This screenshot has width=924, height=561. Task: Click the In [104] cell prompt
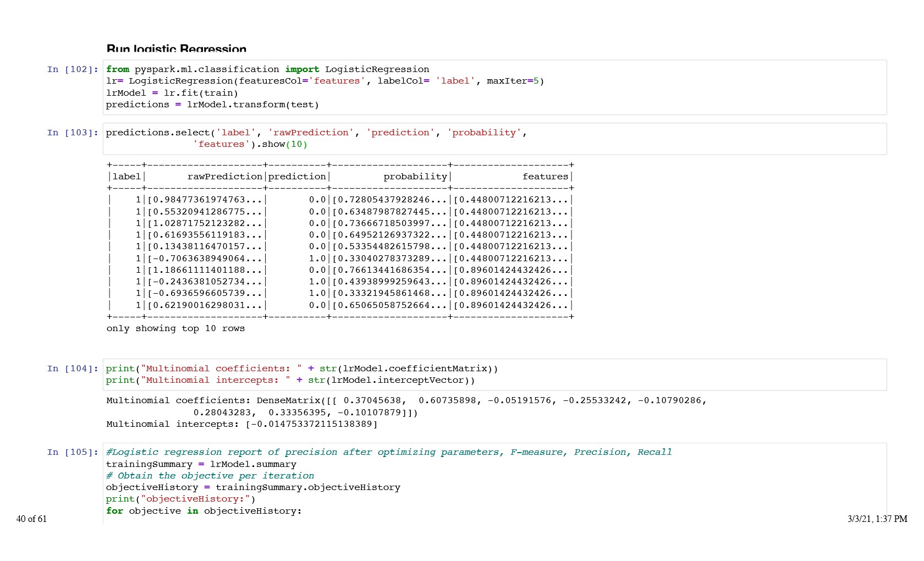(73, 369)
